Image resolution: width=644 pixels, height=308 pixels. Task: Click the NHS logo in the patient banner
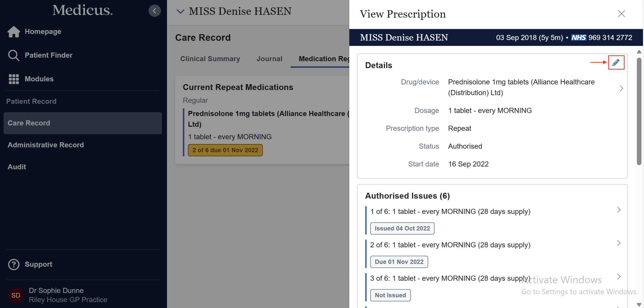(579, 37)
